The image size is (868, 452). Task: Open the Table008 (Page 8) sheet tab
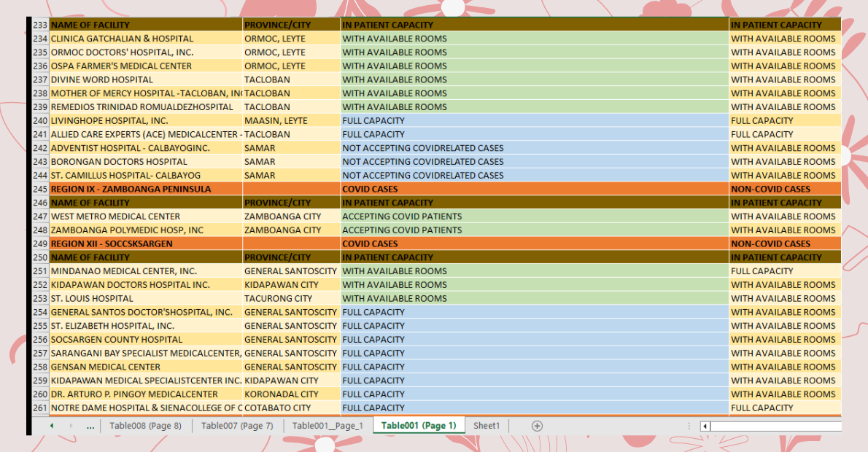146,426
